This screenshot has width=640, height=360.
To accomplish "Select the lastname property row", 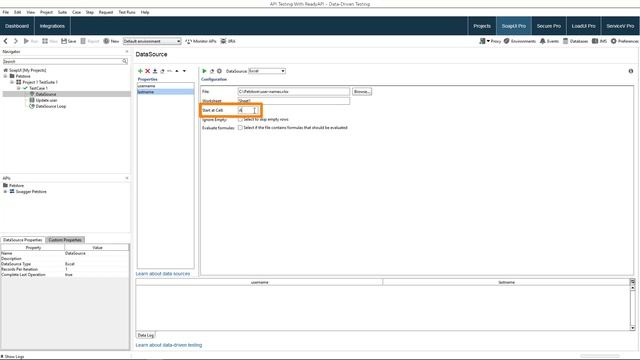I will [165, 92].
